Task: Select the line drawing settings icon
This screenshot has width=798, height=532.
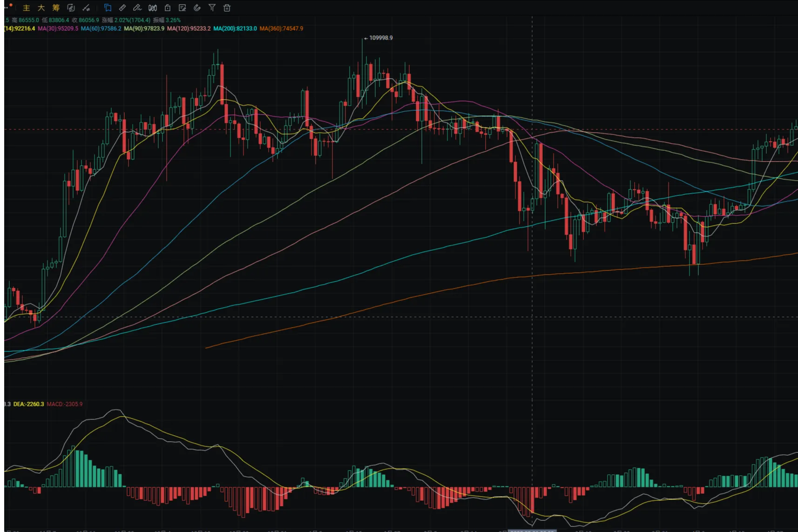Action: (x=86, y=8)
